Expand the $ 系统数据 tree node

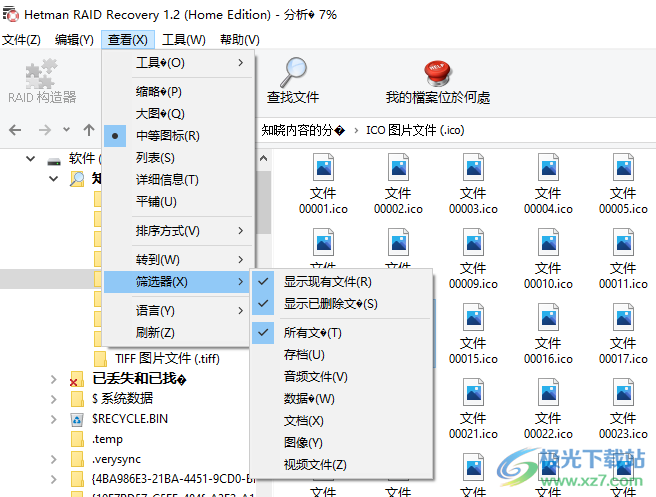pos(54,399)
